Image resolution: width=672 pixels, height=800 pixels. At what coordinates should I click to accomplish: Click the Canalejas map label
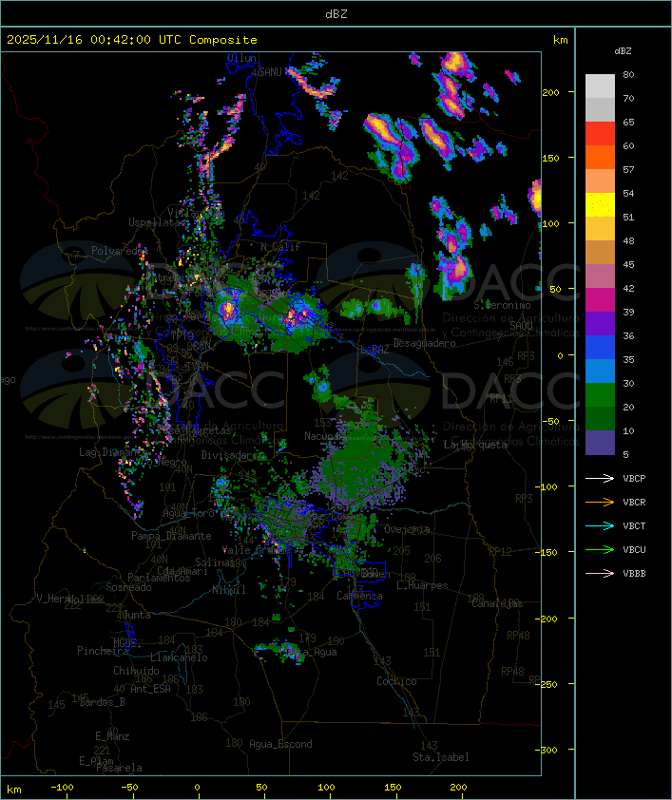pos(497,603)
